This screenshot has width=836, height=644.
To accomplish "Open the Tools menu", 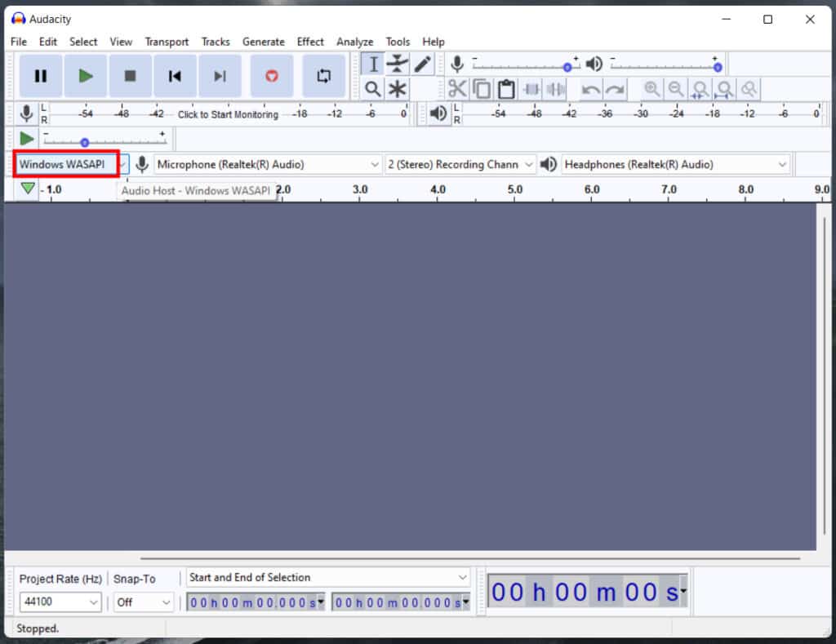I will point(398,42).
